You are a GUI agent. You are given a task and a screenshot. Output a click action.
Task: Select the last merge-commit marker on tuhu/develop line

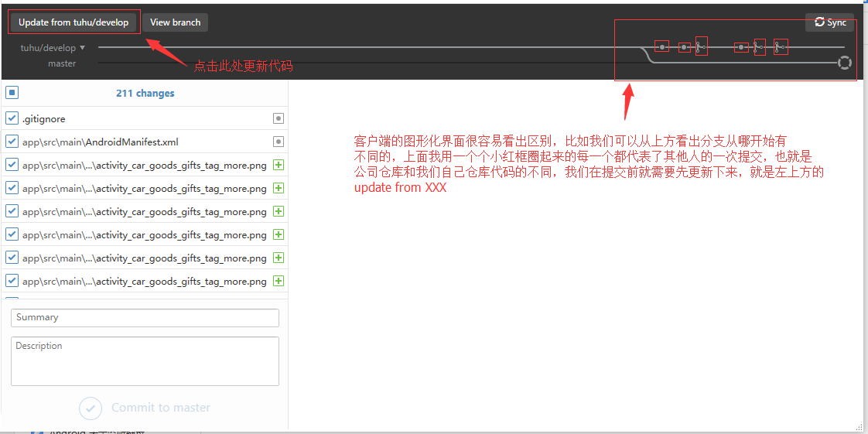pyautogui.click(x=781, y=47)
